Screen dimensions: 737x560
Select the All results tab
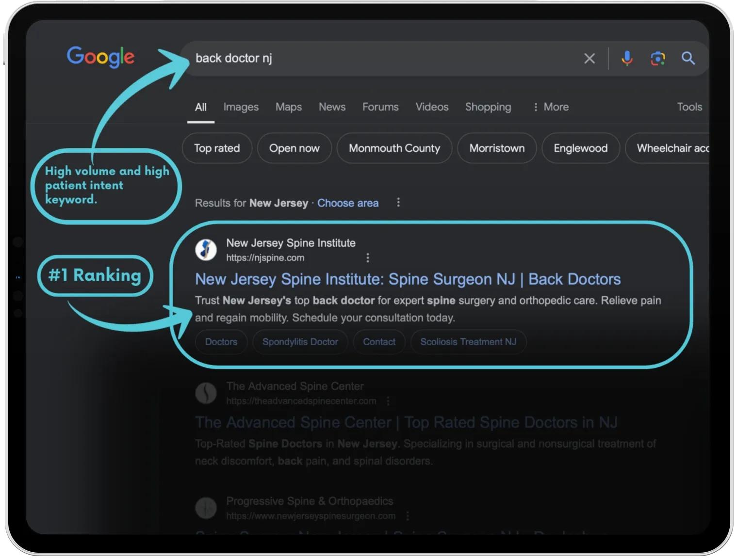[x=201, y=107]
